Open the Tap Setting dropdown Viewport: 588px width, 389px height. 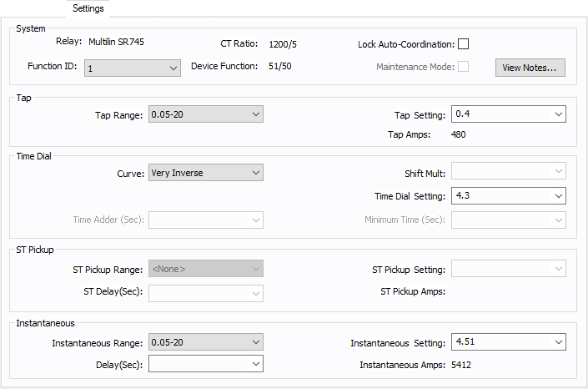pyautogui.click(x=508, y=114)
